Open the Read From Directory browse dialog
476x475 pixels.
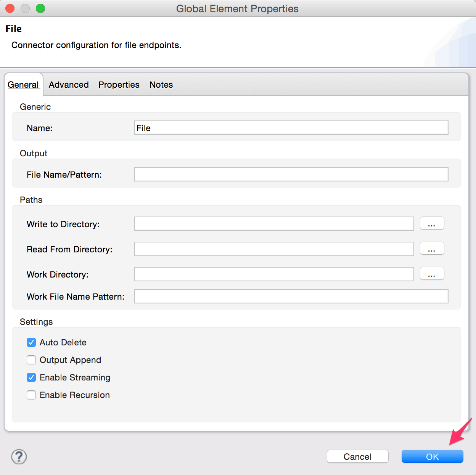(x=432, y=249)
